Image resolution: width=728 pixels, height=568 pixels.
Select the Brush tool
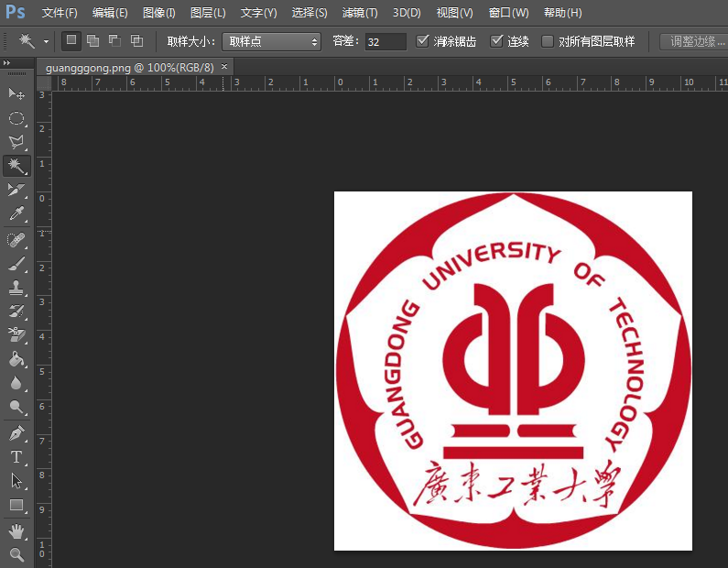pyautogui.click(x=16, y=264)
